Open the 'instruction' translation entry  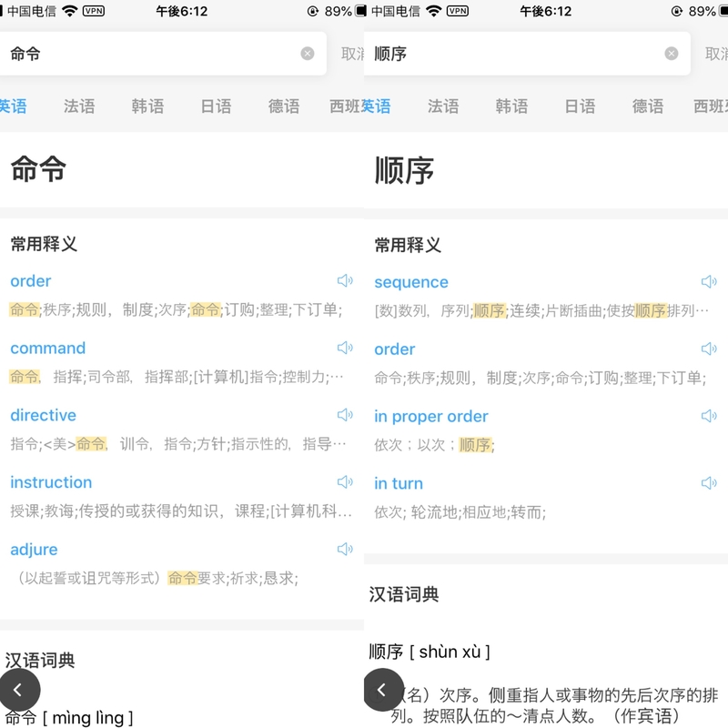(51, 482)
